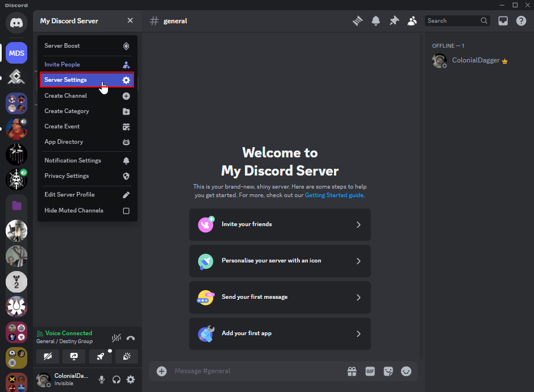Viewport: 534px width, 392px height.
Task: Open the sticker picker icon
Action: 388,371
